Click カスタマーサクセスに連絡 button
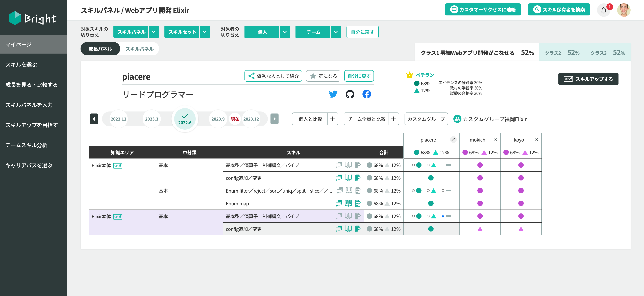The width and height of the screenshot is (644, 296). 483,10
